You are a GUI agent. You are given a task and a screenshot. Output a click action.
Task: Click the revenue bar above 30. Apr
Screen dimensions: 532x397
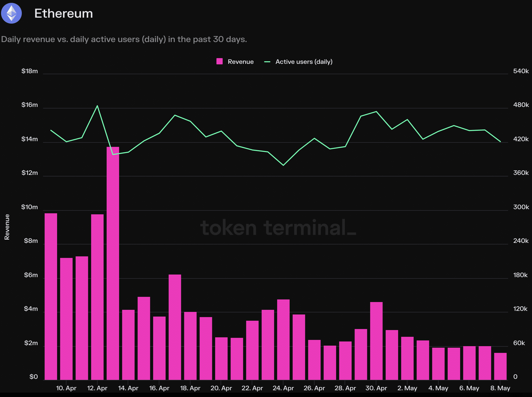click(x=376, y=340)
